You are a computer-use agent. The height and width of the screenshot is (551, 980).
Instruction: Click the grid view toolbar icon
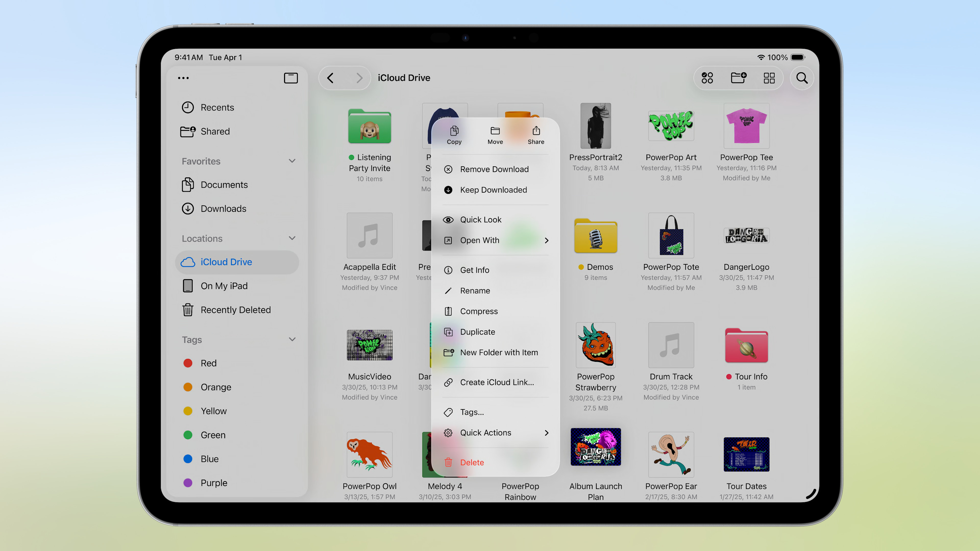click(x=769, y=78)
